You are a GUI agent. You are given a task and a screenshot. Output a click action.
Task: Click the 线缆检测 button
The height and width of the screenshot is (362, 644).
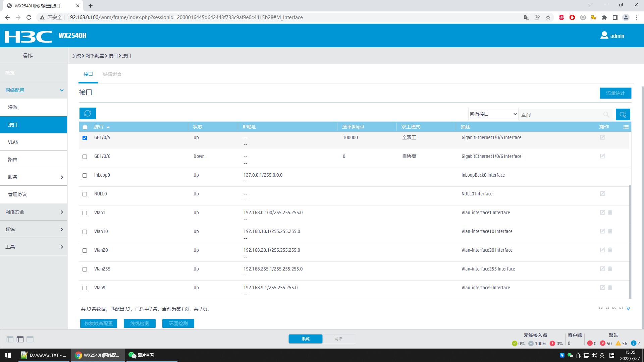(140, 323)
